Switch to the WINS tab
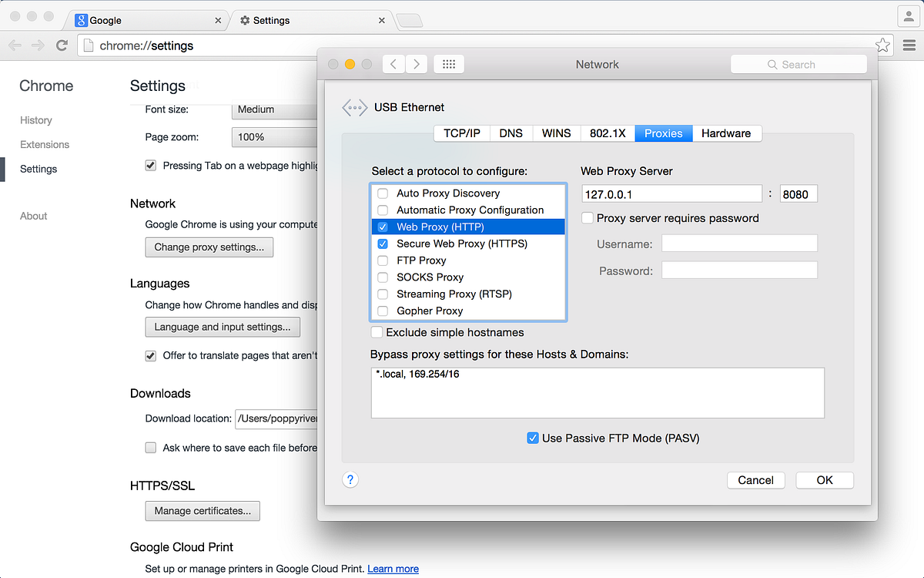 (x=557, y=133)
